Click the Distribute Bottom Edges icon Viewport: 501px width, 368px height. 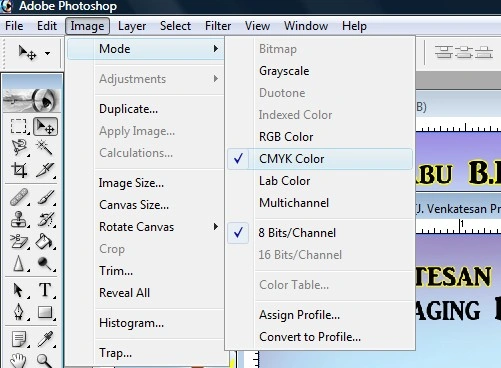[484, 53]
